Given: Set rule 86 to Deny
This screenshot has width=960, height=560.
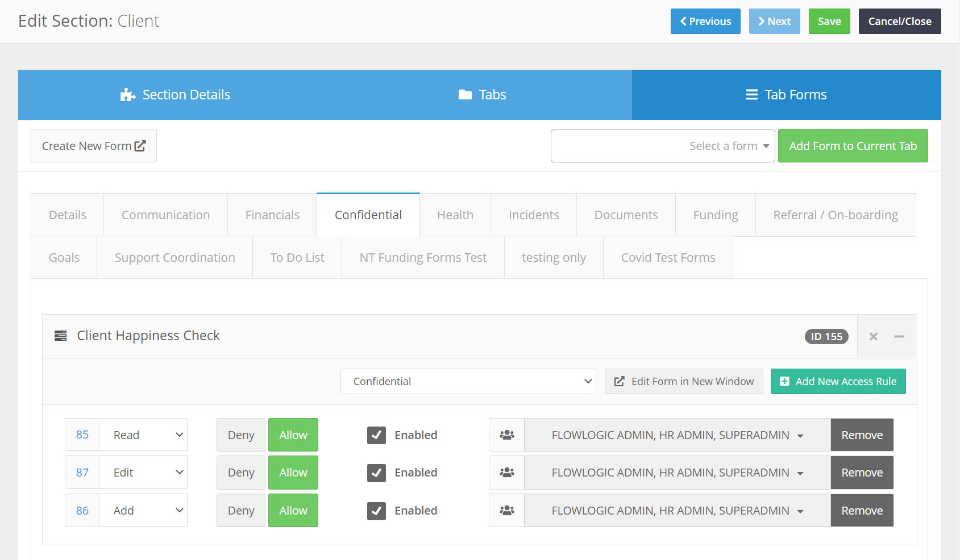Looking at the screenshot, I should [x=241, y=511].
